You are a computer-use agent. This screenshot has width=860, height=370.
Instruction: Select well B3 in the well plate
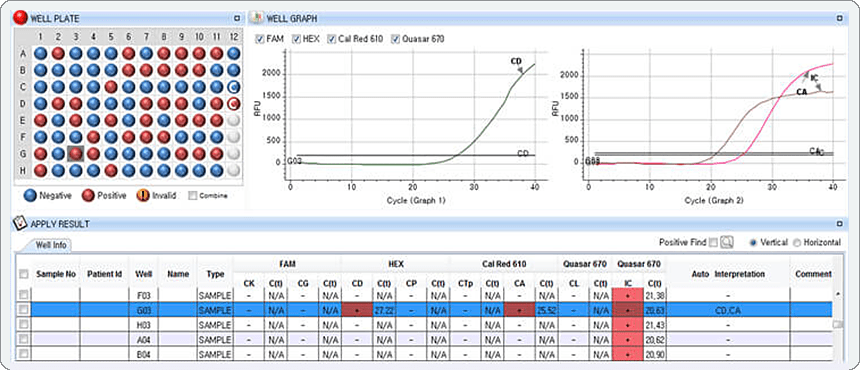76,70
